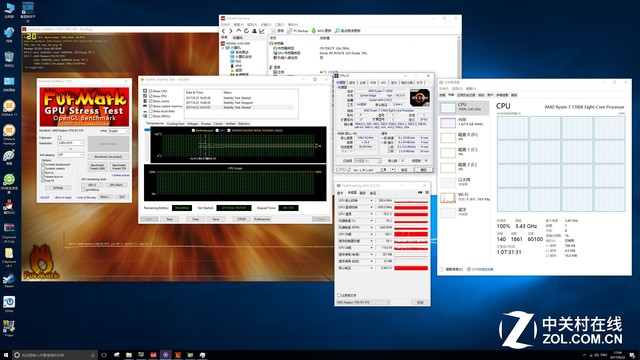Click FurMark Settings button
The height and width of the screenshot is (360, 640).
click(x=58, y=188)
